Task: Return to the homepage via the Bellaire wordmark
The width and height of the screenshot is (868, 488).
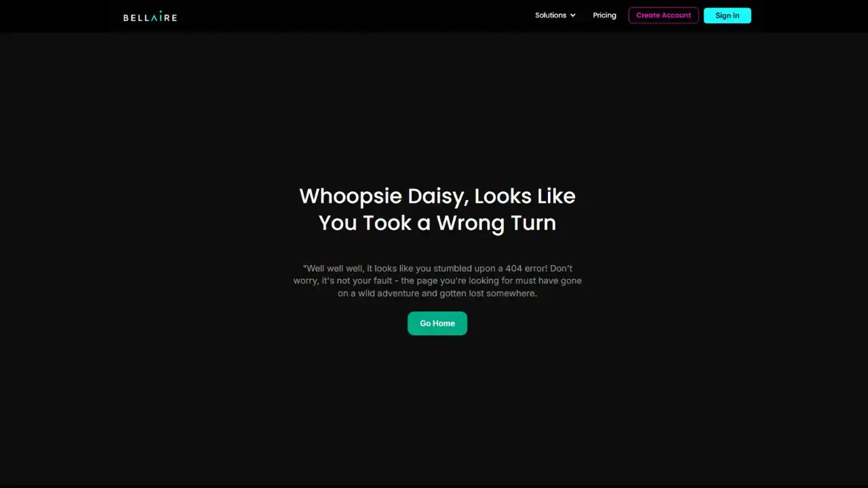Action: pyautogui.click(x=150, y=16)
